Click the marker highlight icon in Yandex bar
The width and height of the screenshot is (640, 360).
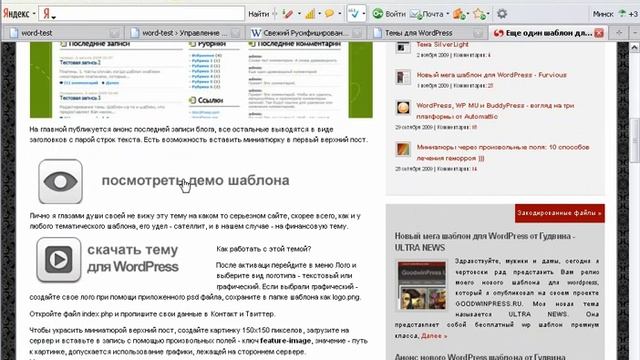(x=287, y=14)
